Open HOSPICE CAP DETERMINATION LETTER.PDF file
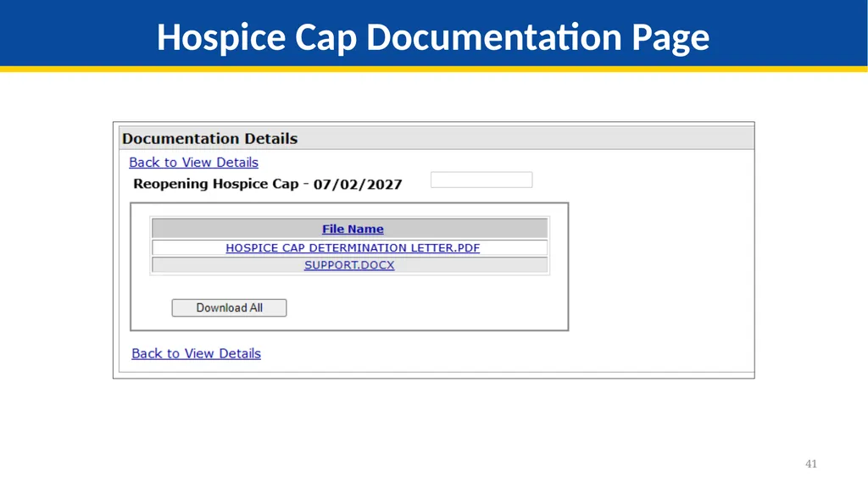 click(x=353, y=248)
